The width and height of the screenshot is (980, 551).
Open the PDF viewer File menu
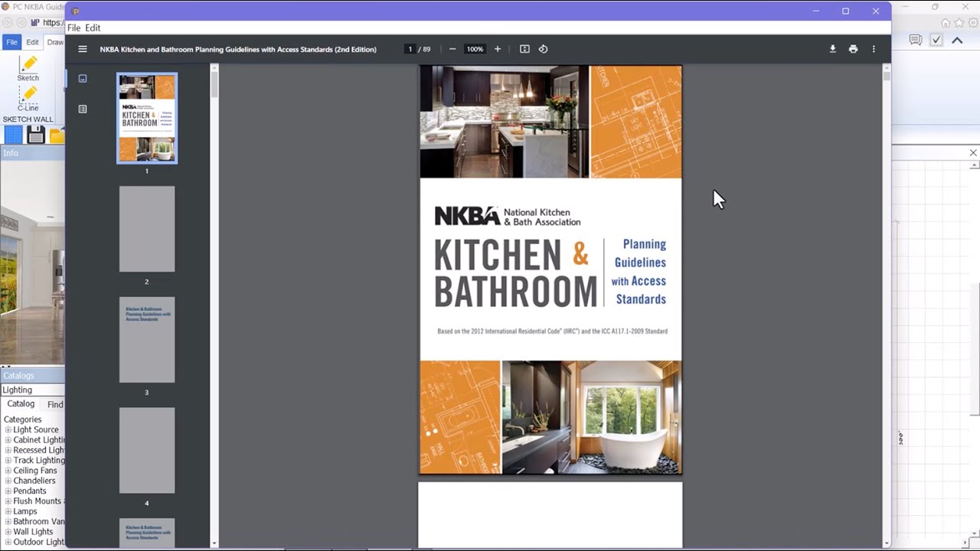pos(73,28)
